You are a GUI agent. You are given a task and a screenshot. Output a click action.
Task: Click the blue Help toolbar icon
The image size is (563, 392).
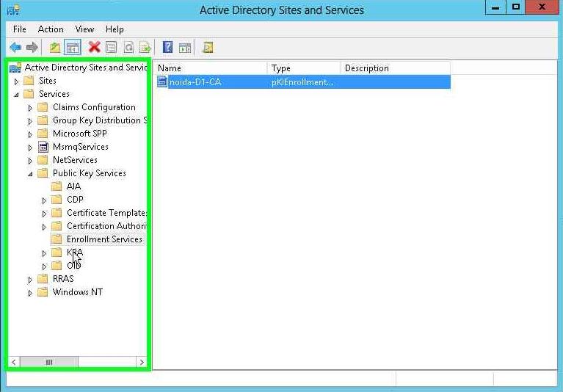point(167,47)
